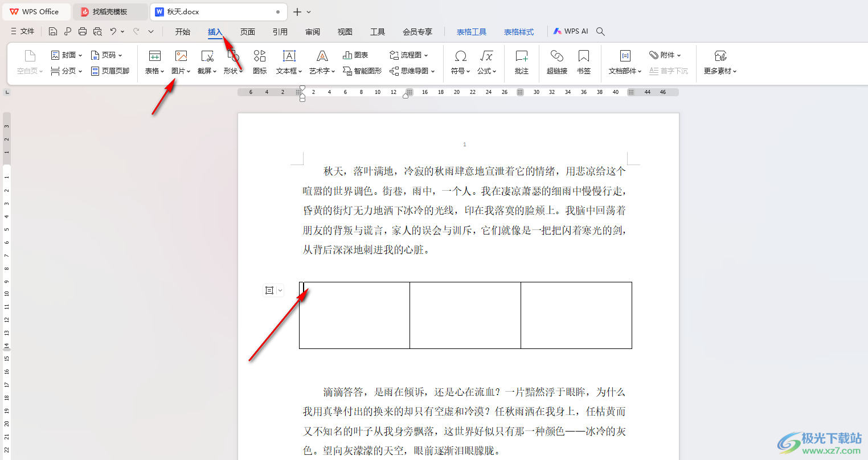Screen dimensions: 868x460
Task: Click the 智能图形 smart graphic button
Action: (362, 71)
